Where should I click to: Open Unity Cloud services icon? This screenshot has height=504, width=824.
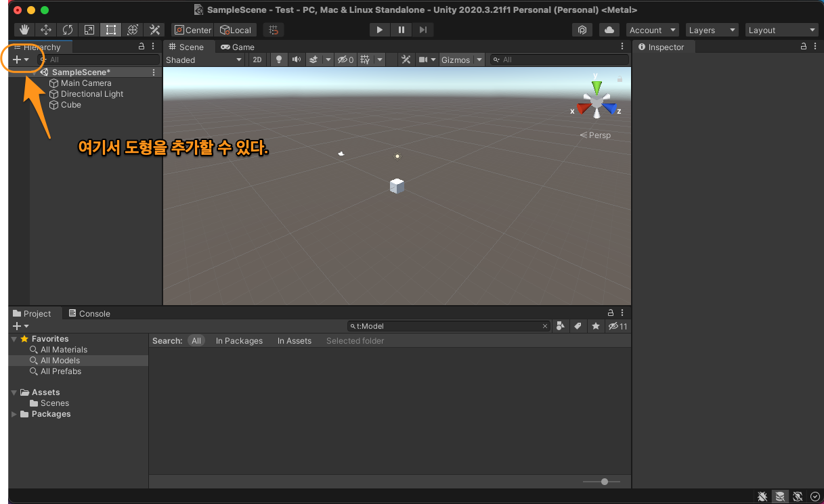coord(609,30)
